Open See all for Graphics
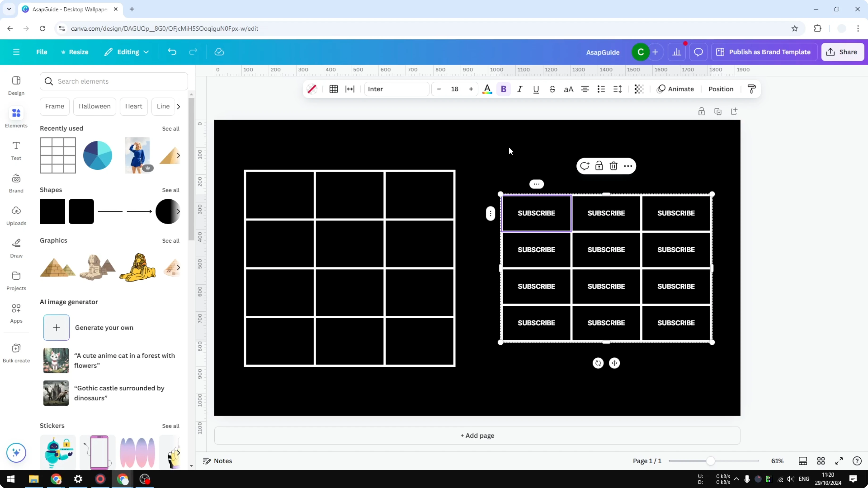This screenshot has height=488, width=868. (171, 240)
